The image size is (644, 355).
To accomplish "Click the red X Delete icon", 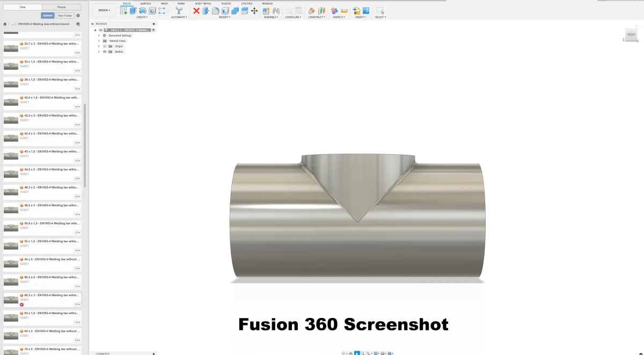I will point(196,11).
